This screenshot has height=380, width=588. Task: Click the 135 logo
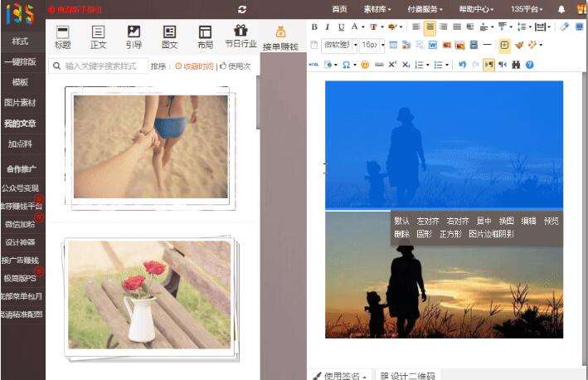pyautogui.click(x=20, y=13)
